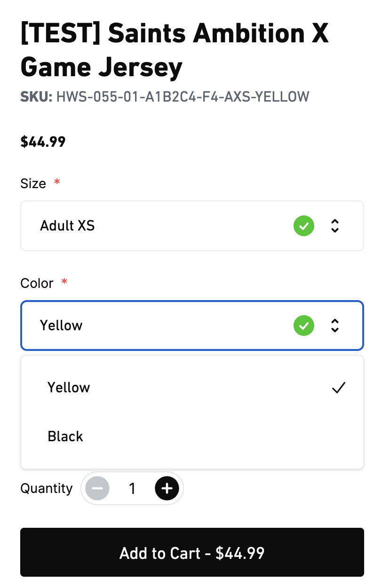Click the red asterisk next to Color
Screen dimensions: 382x588
tap(64, 282)
